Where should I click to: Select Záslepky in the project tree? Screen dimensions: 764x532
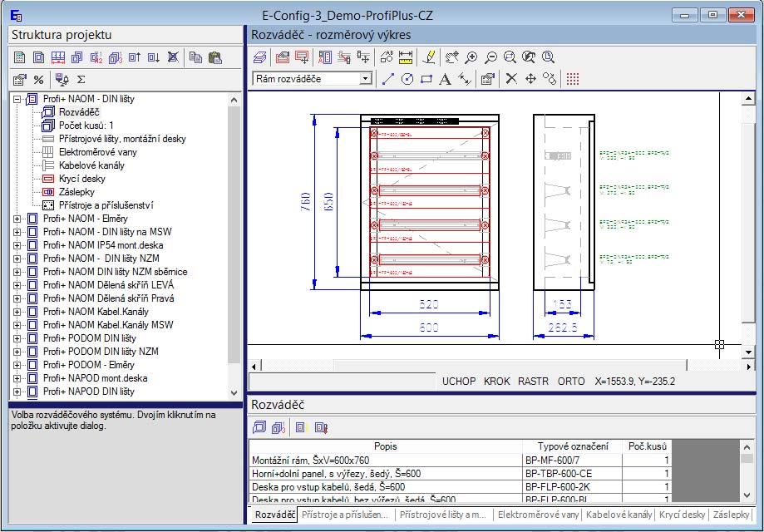(x=76, y=192)
